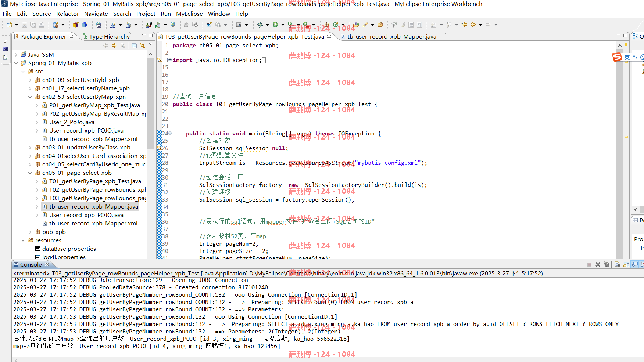Collapse the src folder node

click(23, 72)
